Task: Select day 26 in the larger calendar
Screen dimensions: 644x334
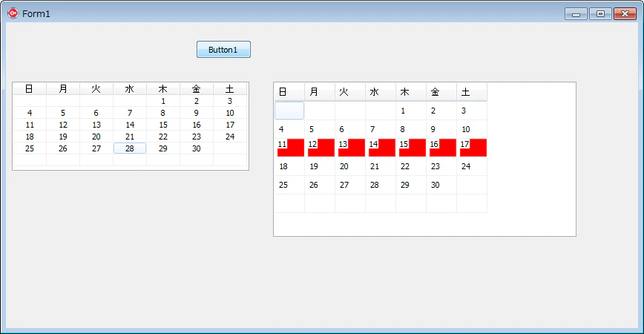Action: tap(320, 185)
